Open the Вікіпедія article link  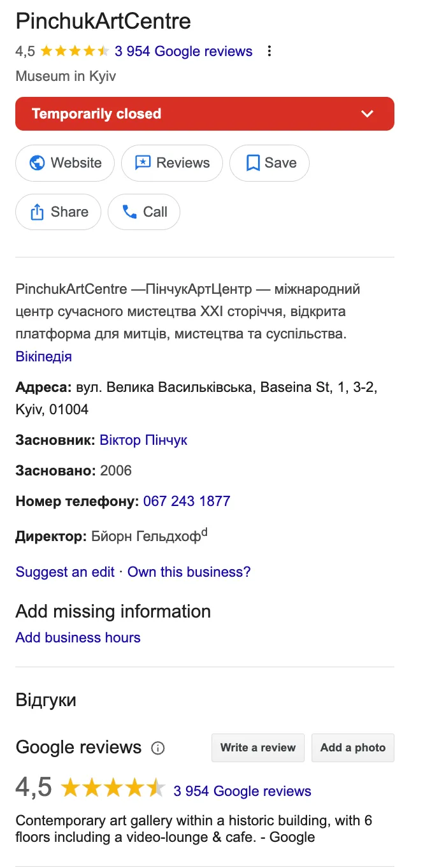[43, 356]
